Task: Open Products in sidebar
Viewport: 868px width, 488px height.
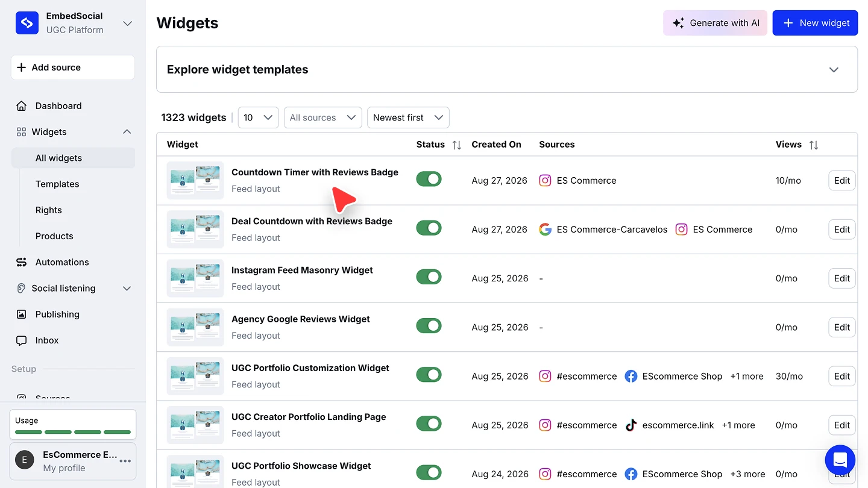Action: [x=54, y=236]
